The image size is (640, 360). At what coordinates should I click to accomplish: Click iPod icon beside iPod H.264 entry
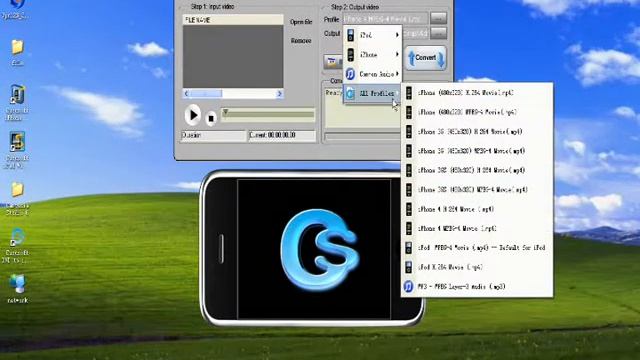(x=409, y=267)
